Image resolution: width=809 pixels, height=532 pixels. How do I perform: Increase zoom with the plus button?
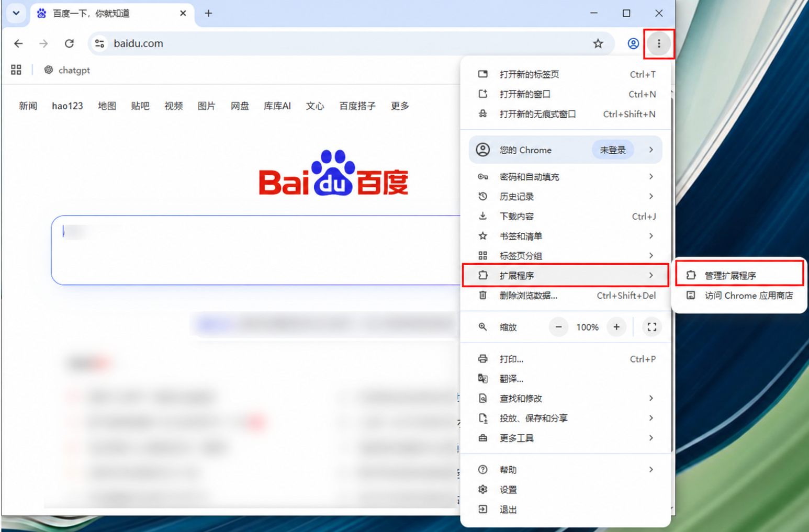click(x=616, y=327)
